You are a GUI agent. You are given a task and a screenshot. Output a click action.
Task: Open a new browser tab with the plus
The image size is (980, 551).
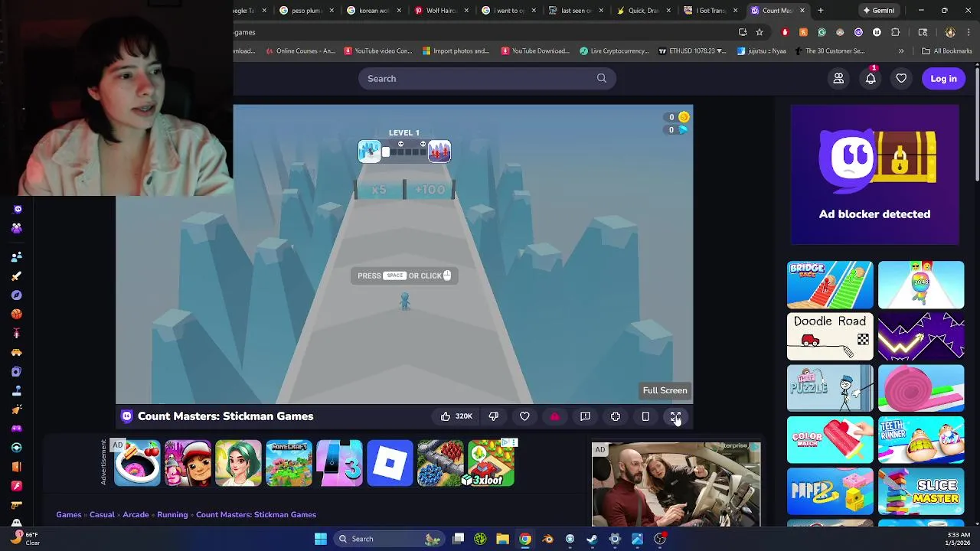[x=820, y=11]
